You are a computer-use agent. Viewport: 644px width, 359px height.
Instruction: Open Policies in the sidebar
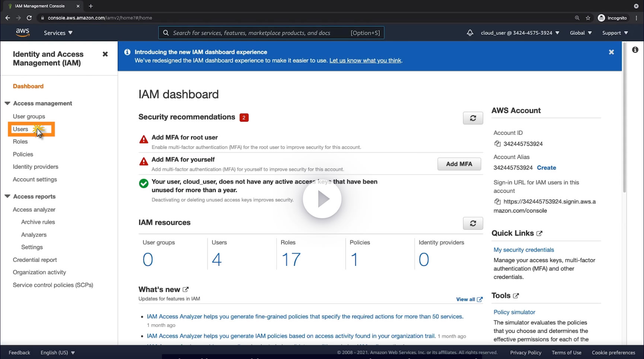tap(23, 154)
